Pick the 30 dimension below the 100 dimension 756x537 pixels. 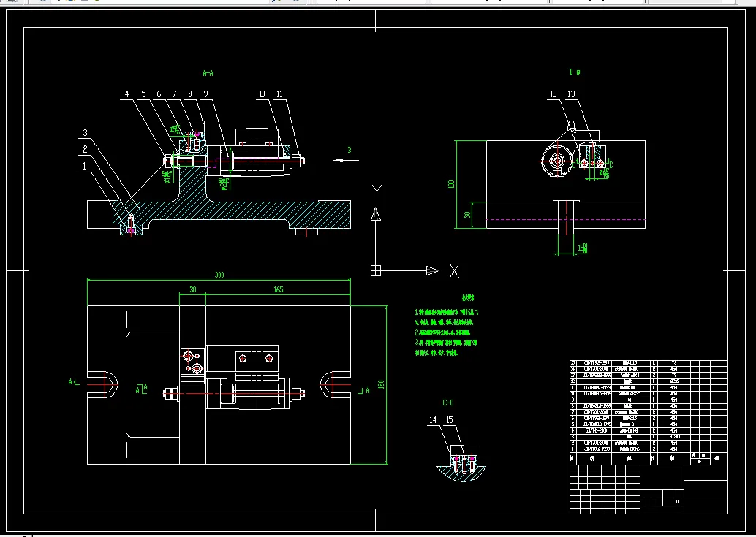coord(467,214)
